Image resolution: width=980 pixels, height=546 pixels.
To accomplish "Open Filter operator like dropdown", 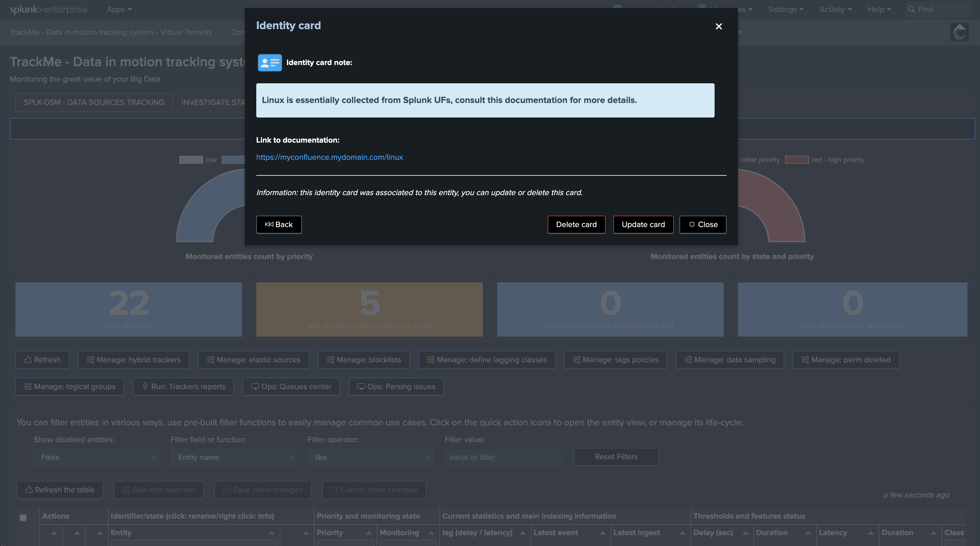I will 370,457.
